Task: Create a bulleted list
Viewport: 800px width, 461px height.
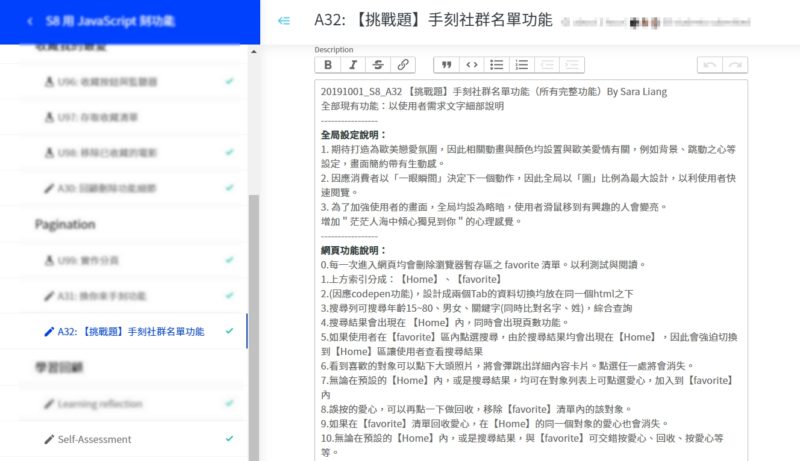Action: (496, 65)
